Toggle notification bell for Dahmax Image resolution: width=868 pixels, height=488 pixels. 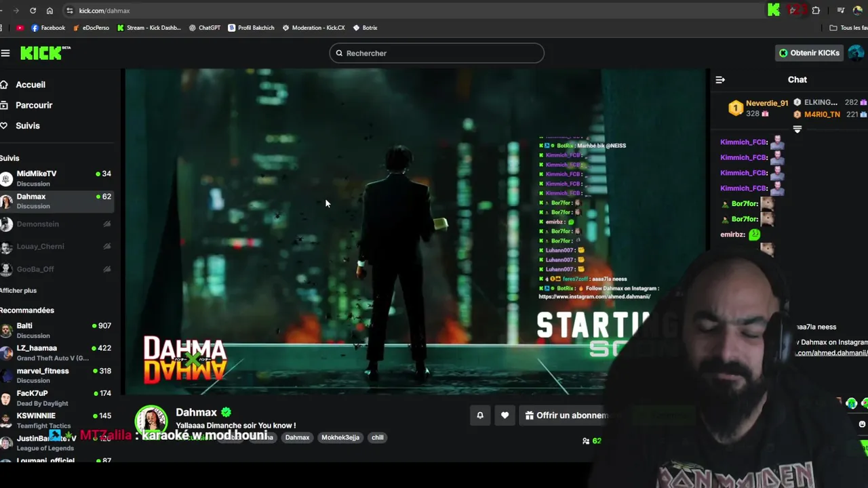(480, 415)
